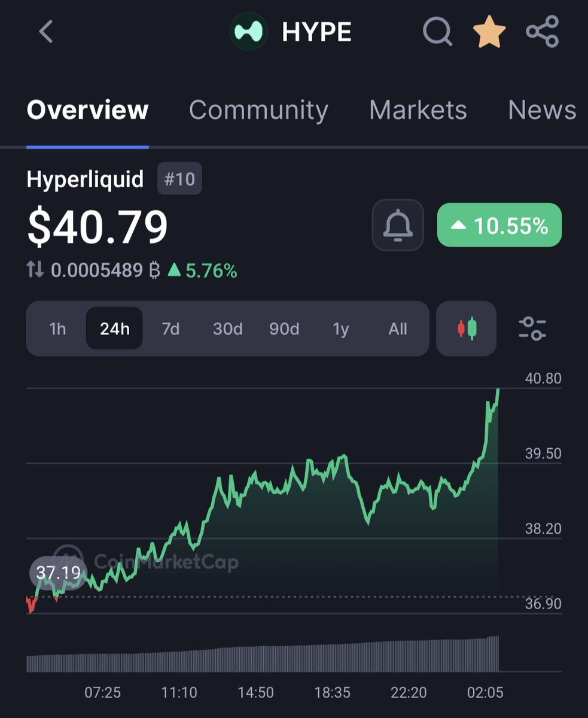Viewport: 588px width, 718px height.
Task: Tap the Hyperliquid coin name
Action: coord(85,180)
